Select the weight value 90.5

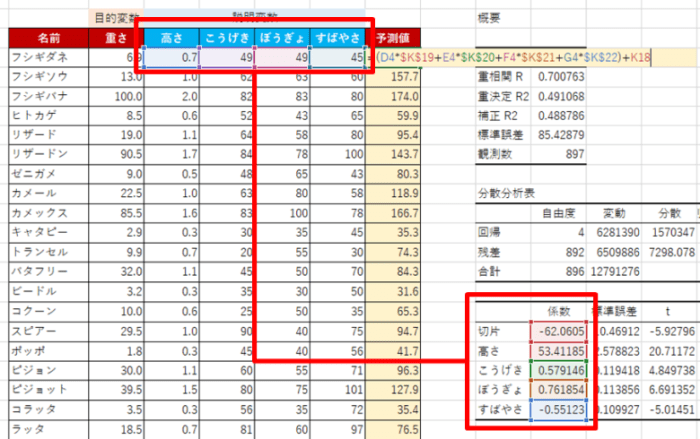(116, 154)
